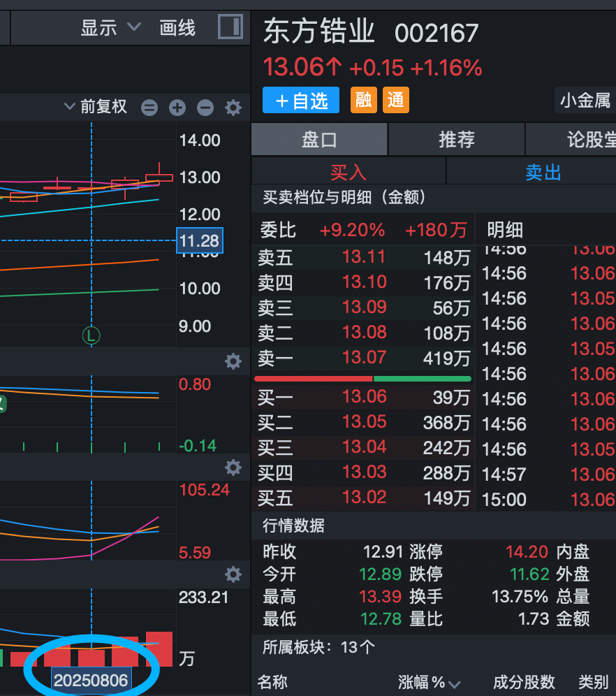The width and height of the screenshot is (616, 696).
Task: Select the red 买入 buy tab
Action: (x=349, y=172)
